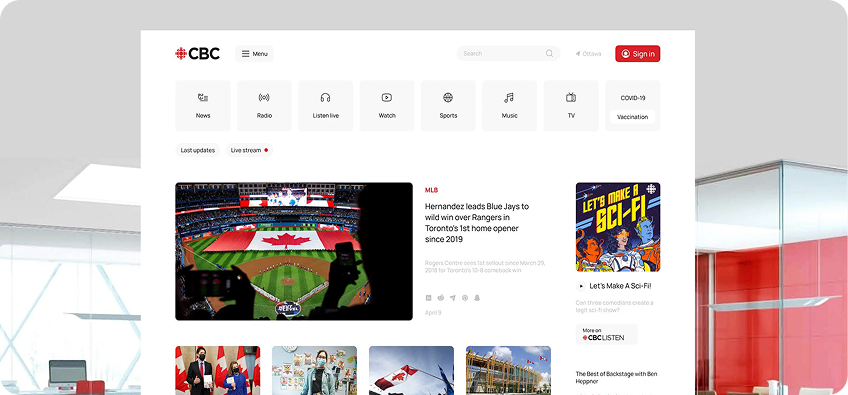
Task: Focus the Search input field
Action: click(x=508, y=54)
